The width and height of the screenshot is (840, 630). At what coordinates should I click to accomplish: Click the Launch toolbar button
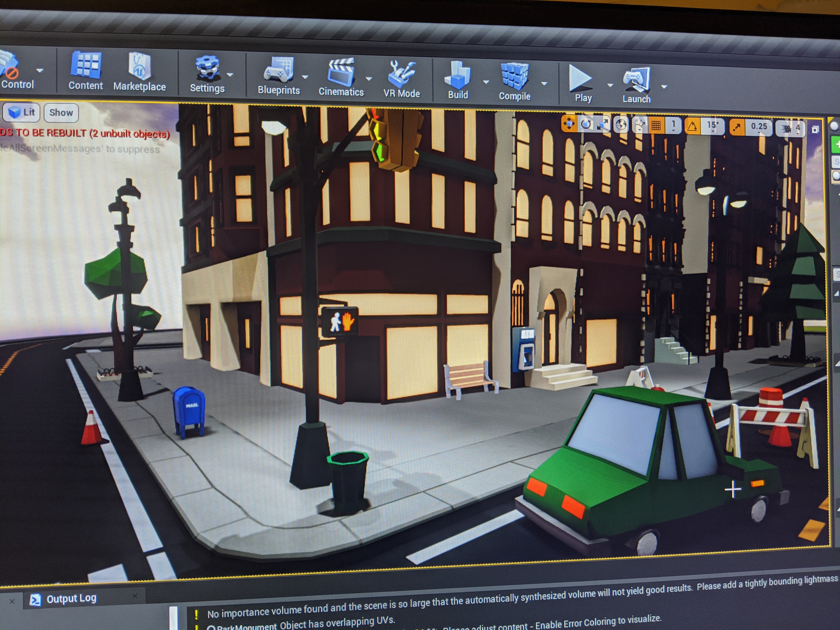(637, 85)
